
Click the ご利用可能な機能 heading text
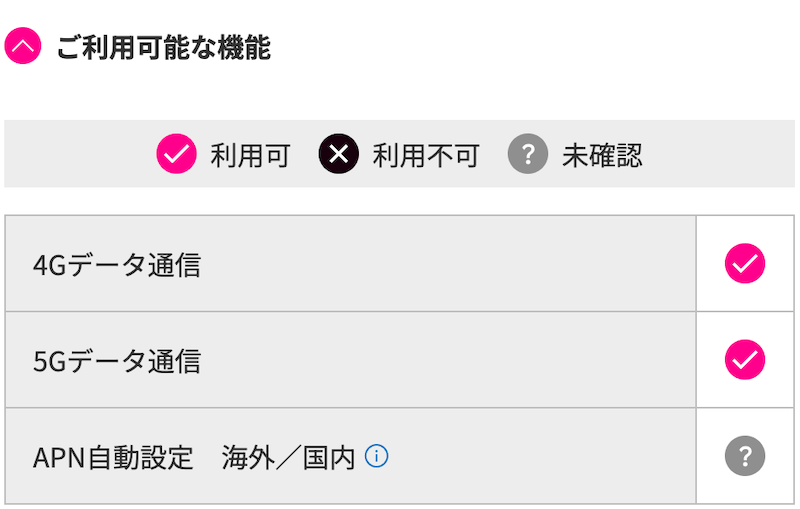click(x=164, y=48)
